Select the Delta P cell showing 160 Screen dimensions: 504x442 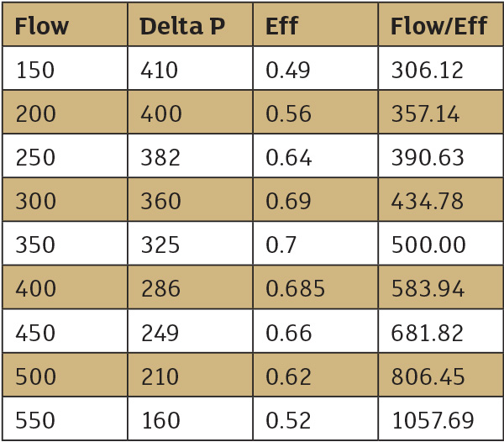click(x=160, y=420)
